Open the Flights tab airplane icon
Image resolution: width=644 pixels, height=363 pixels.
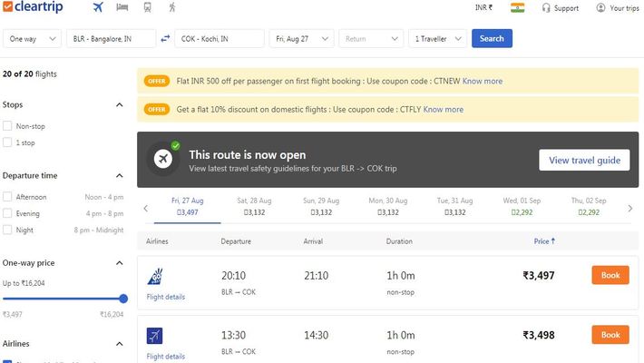tap(98, 7)
